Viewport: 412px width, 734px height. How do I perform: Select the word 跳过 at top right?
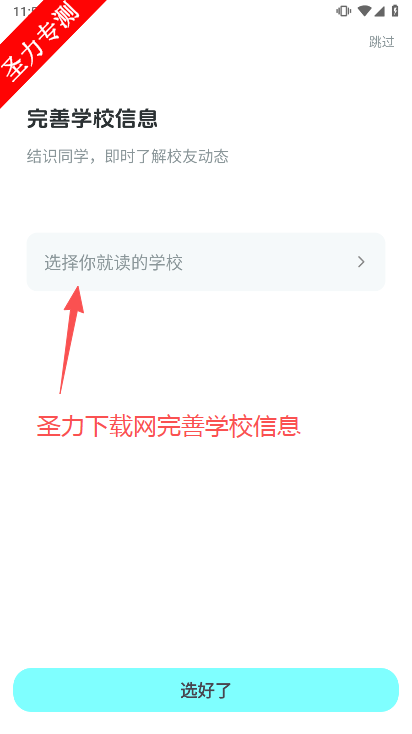click(x=381, y=42)
